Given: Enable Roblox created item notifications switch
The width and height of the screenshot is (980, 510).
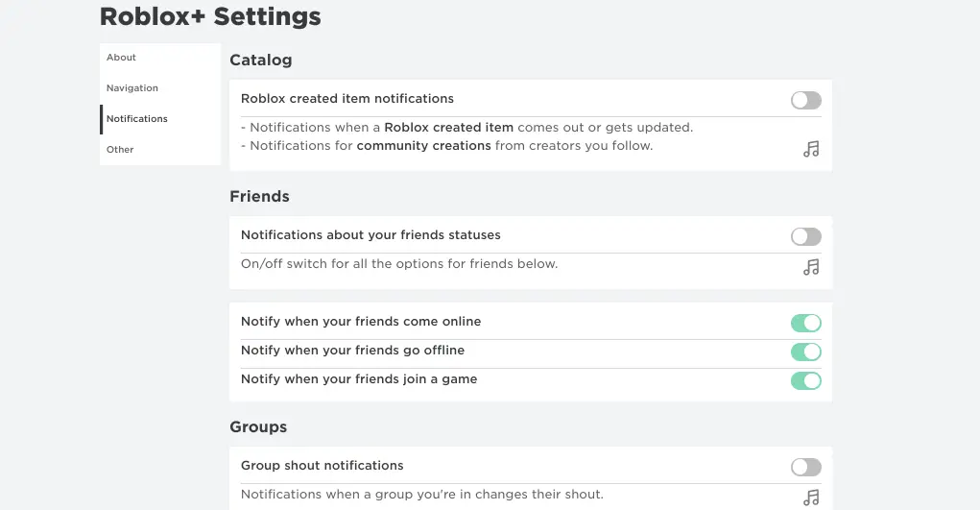Looking at the screenshot, I should coord(805,100).
